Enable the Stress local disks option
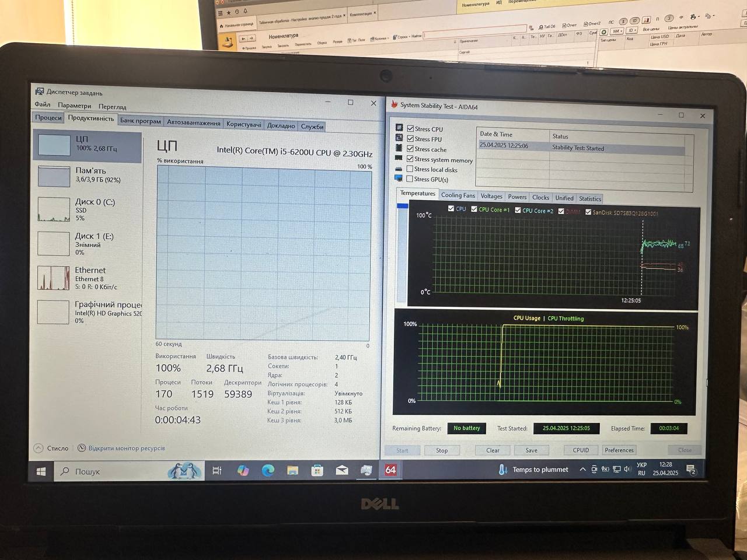This screenshot has height=560, width=747. pyautogui.click(x=410, y=169)
